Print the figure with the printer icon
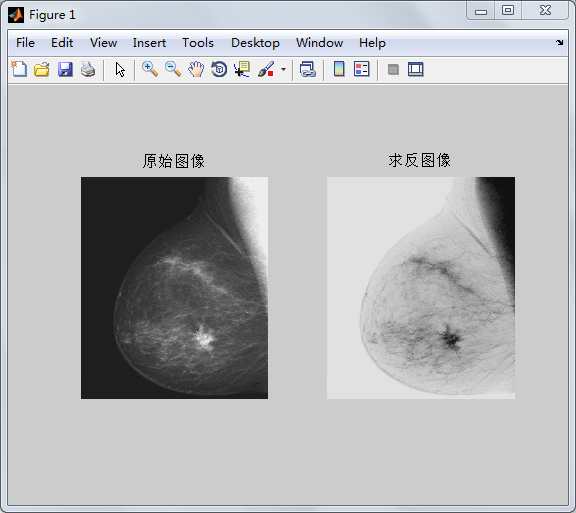The height and width of the screenshot is (513, 576). [88, 69]
